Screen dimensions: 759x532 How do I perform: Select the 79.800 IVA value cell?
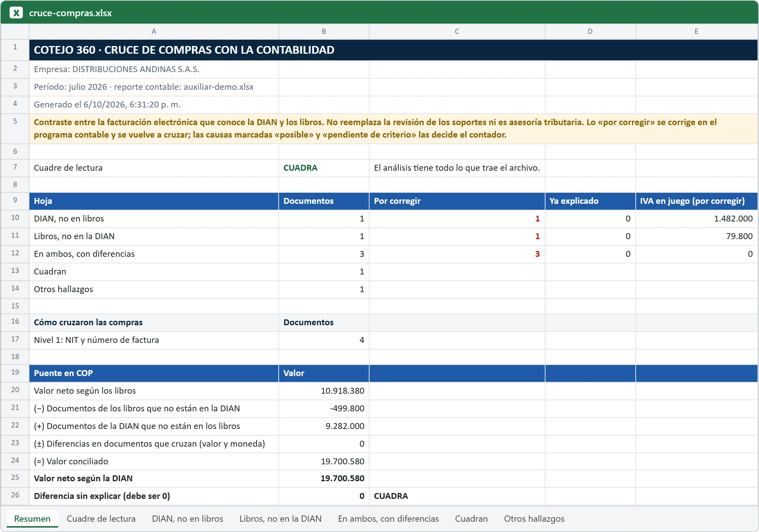pos(696,236)
